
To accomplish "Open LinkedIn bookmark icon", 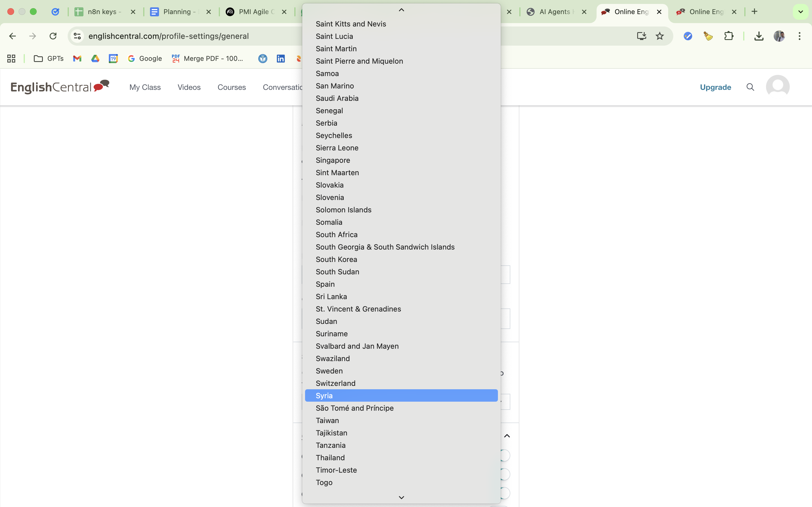I will [281, 59].
